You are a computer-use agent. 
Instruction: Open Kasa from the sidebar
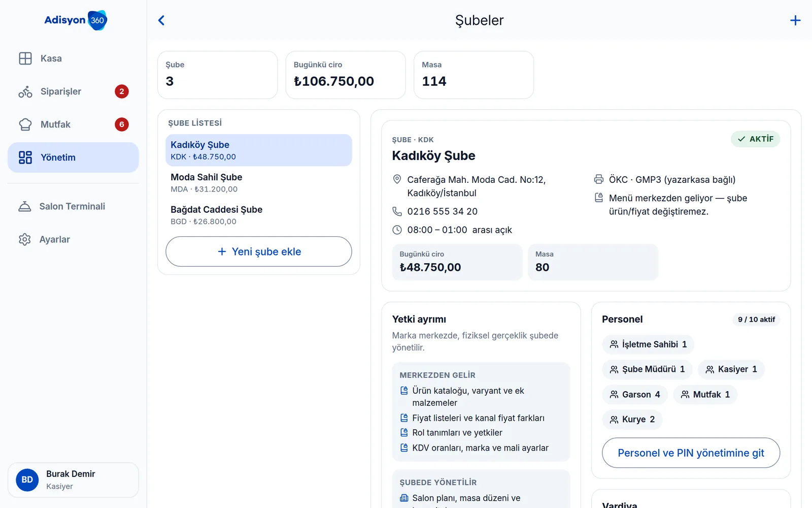click(x=73, y=58)
